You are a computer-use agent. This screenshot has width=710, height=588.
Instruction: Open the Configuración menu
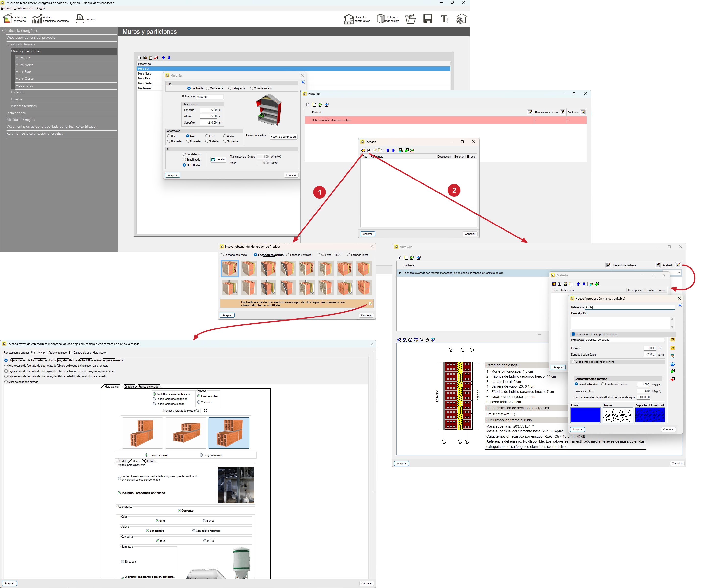click(x=24, y=8)
